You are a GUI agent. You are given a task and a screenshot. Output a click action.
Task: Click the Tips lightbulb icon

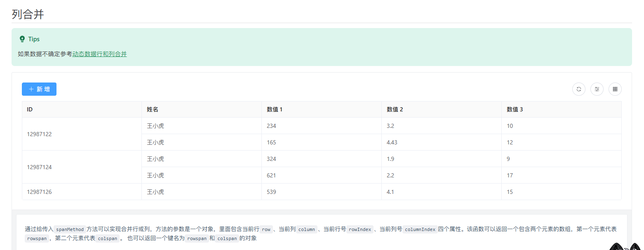pos(22,39)
